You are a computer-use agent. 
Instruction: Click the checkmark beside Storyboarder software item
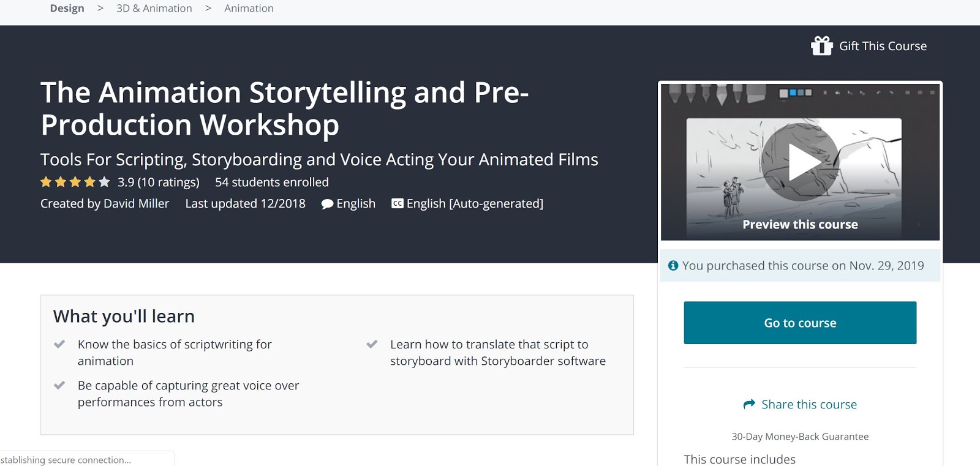tap(372, 344)
